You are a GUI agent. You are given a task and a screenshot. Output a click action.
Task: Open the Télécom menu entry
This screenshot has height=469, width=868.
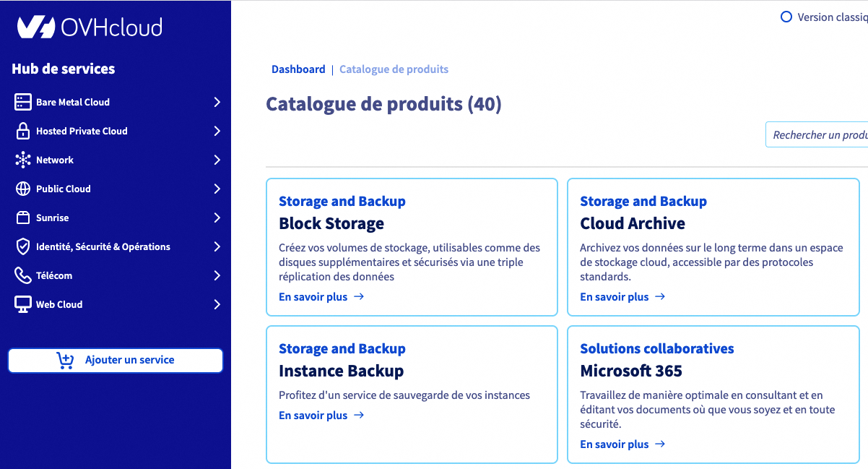click(54, 275)
